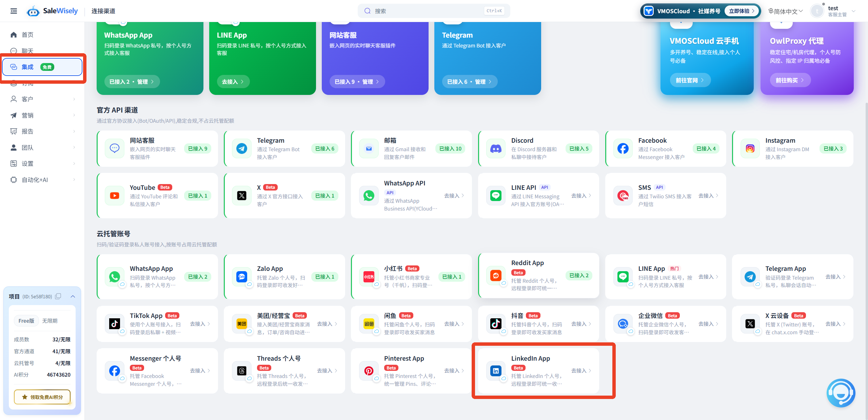Click the 企业微信 icon
The height and width of the screenshot is (420, 868).
[x=623, y=324]
